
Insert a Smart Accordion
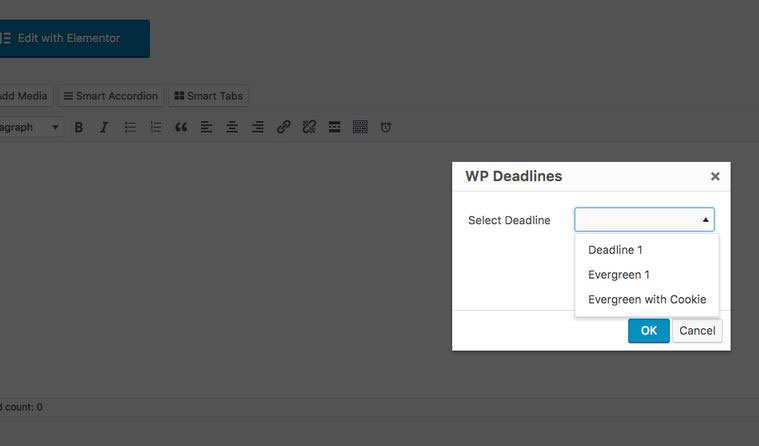(x=111, y=96)
